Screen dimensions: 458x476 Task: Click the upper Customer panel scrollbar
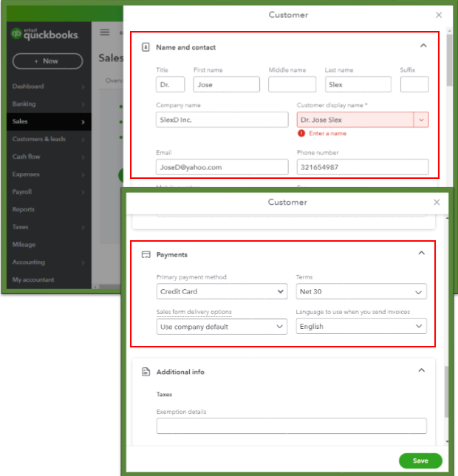(450, 61)
